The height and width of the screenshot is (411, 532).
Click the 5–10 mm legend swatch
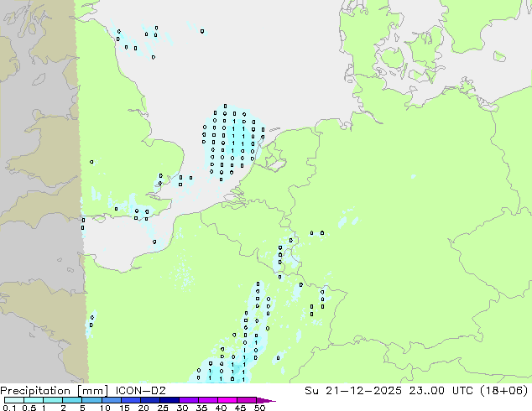click(x=91, y=400)
